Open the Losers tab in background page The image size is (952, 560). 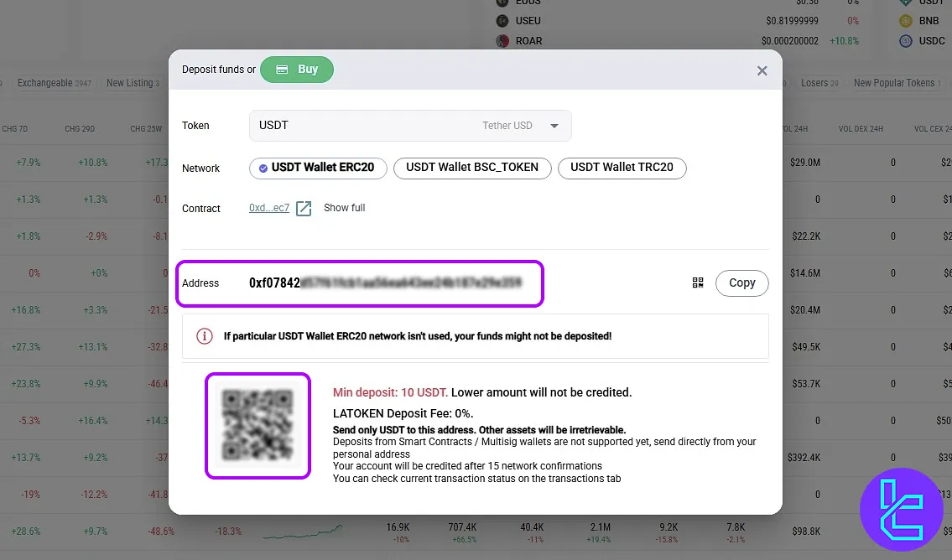[x=819, y=83]
